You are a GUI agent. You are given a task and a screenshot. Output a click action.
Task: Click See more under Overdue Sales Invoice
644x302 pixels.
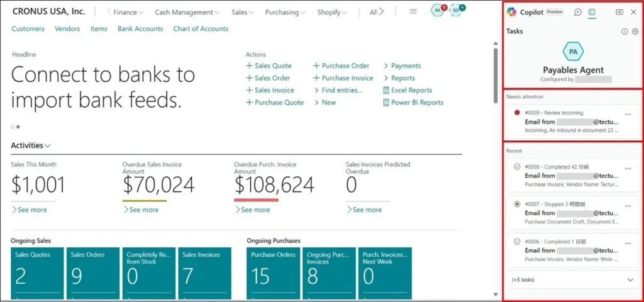(141, 210)
